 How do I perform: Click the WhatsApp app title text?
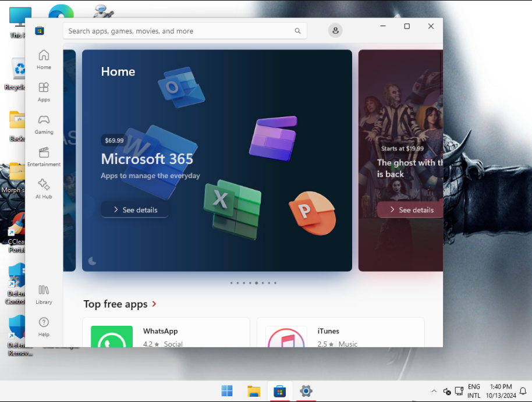click(x=160, y=331)
